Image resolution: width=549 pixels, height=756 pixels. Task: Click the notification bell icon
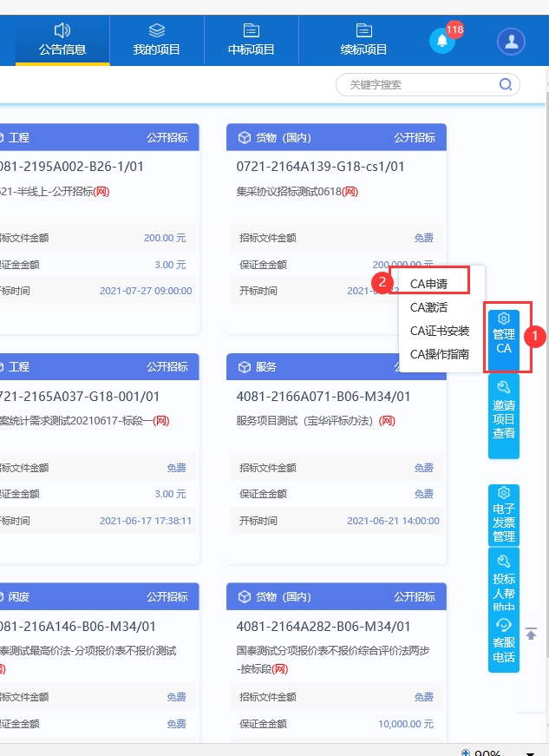(441, 41)
